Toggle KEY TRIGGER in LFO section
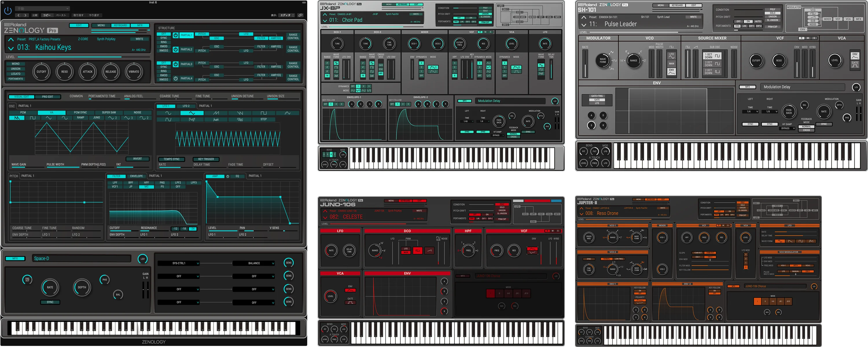 [206, 159]
